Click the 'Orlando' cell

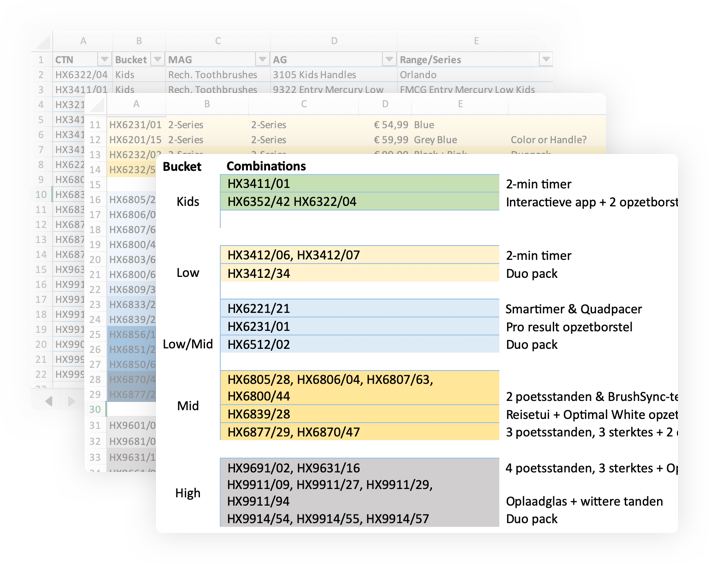pos(475,75)
